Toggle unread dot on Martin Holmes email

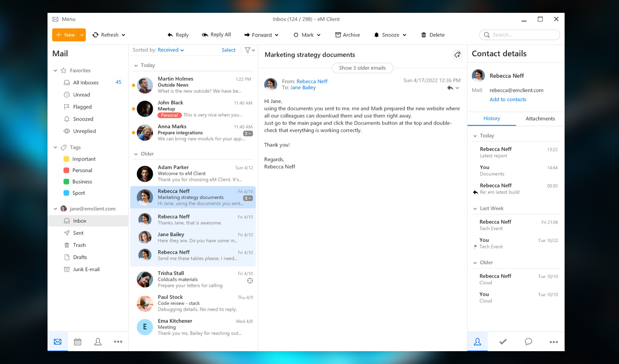click(134, 86)
